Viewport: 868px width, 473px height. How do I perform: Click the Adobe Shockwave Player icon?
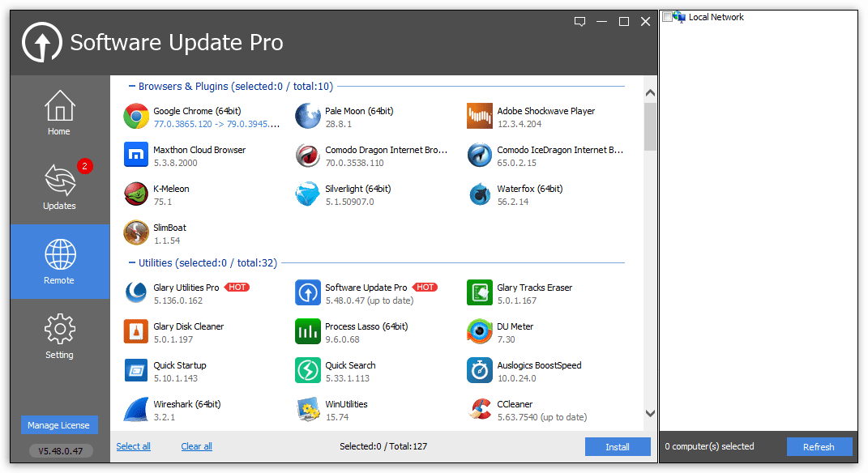(x=480, y=116)
